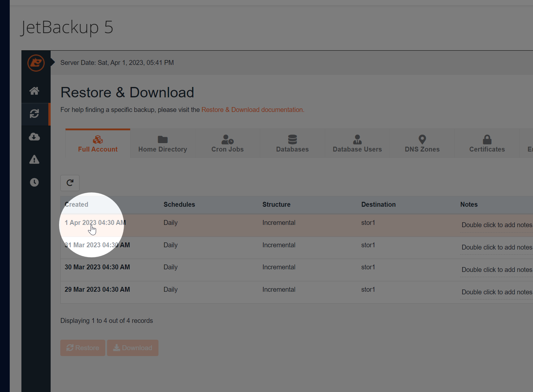Switch to the DNS Zones tab
This screenshot has height=392, width=533.
point(422,143)
